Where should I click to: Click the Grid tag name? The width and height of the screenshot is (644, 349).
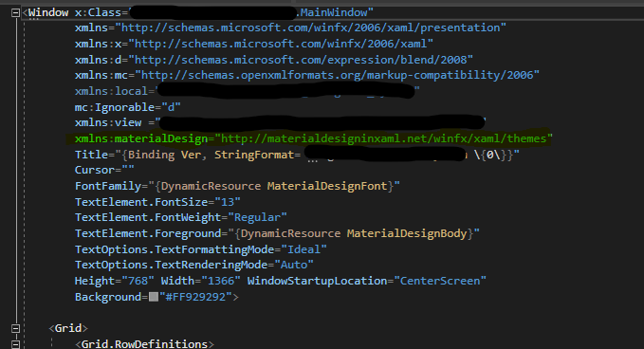tap(68, 328)
